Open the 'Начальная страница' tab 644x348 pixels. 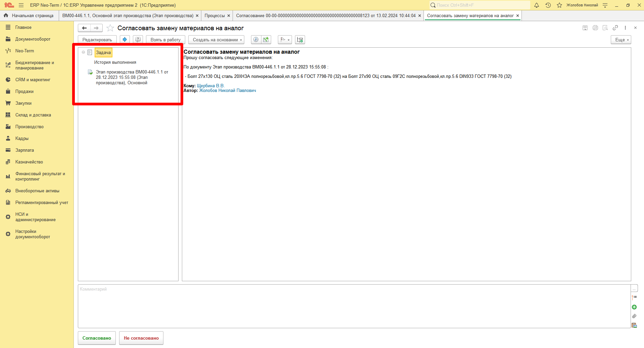pos(29,16)
